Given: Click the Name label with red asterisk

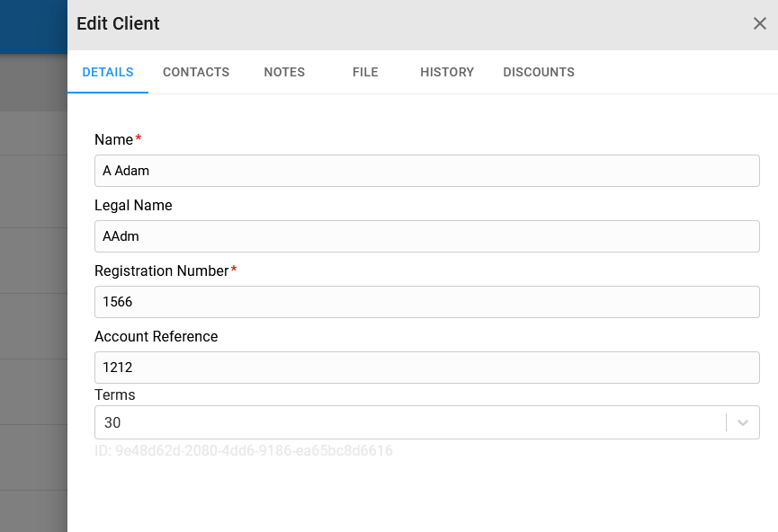Looking at the screenshot, I should [x=118, y=139].
